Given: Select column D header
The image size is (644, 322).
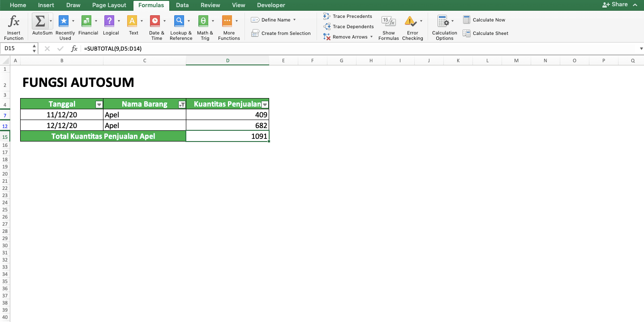Looking at the screenshot, I should click(228, 60).
